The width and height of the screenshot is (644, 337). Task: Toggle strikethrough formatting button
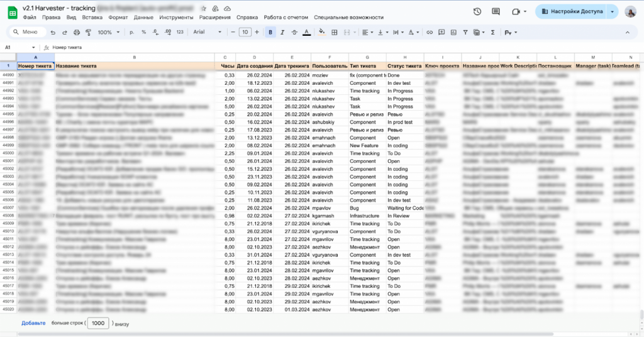coord(294,32)
